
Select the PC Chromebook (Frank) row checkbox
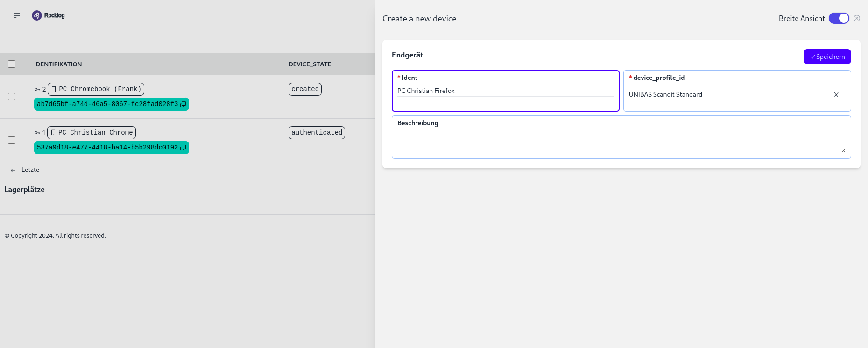click(12, 97)
